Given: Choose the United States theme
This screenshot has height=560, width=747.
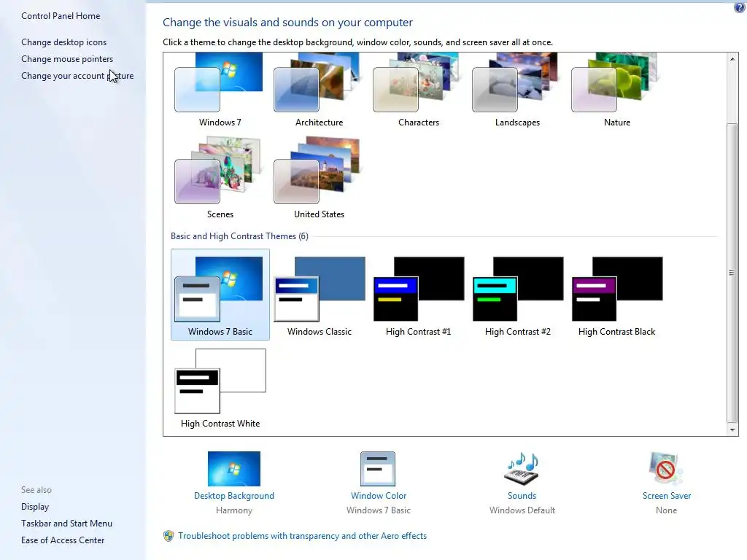Looking at the screenshot, I should click(319, 178).
